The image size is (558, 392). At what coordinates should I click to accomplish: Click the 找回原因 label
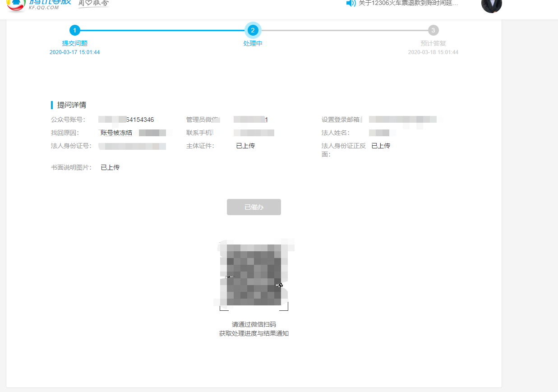click(65, 133)
